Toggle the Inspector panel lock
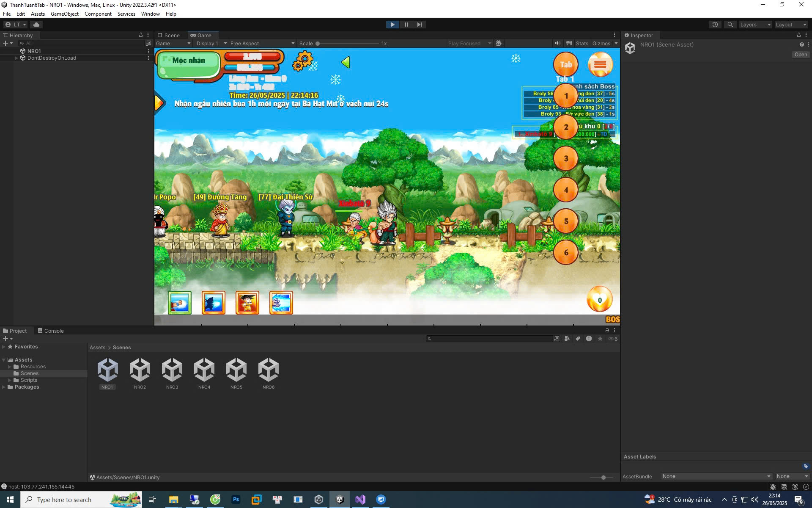 (799, 35)
